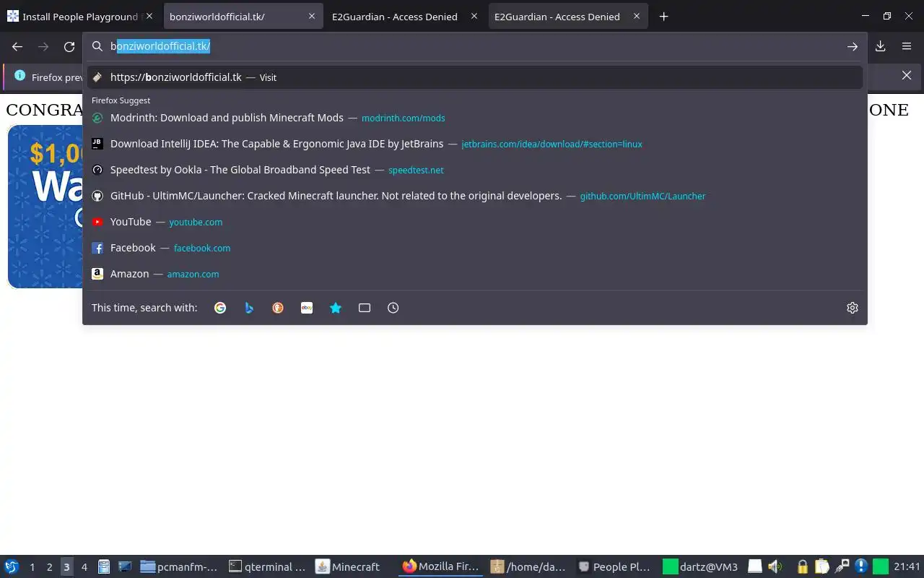924x578 pixels.
Task: Switch to workspace 4
Action: [x=84, y=566]
